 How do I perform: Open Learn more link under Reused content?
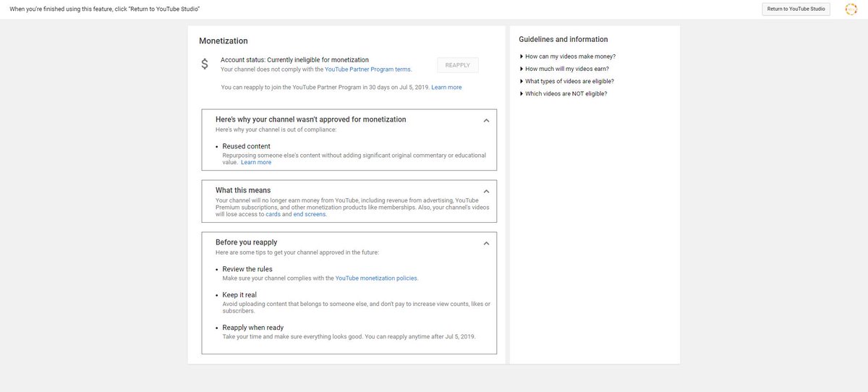(256, 163)
